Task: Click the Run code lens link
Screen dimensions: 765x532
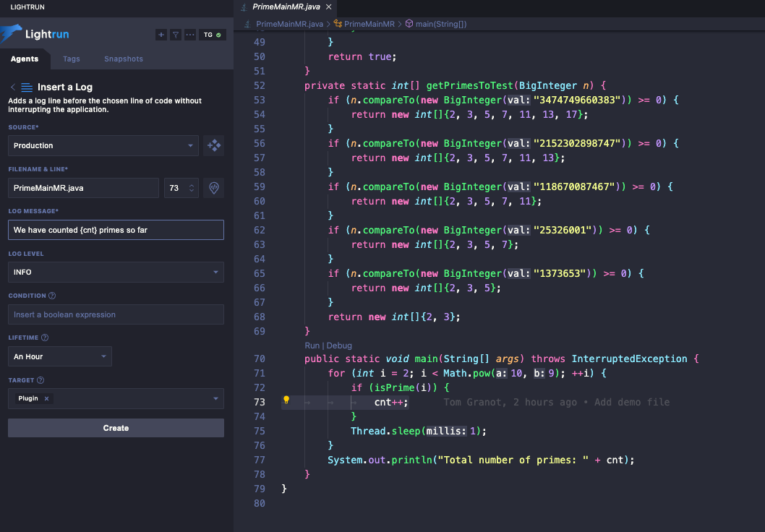Action: pyautogui.click(x=312, y=346)
